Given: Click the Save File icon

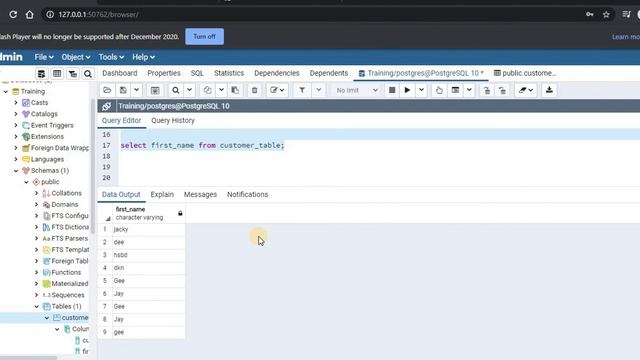Looking at the screenshot, I should 123,90.
